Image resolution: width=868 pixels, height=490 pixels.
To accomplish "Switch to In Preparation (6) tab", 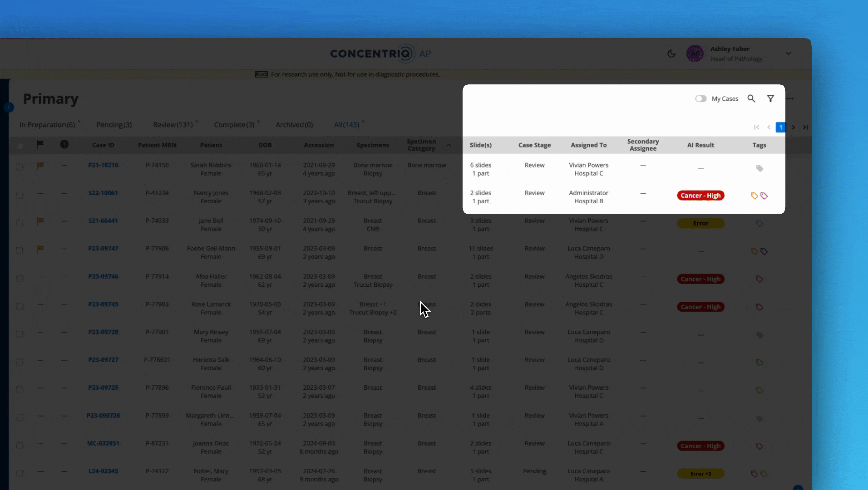I will 47,125.
